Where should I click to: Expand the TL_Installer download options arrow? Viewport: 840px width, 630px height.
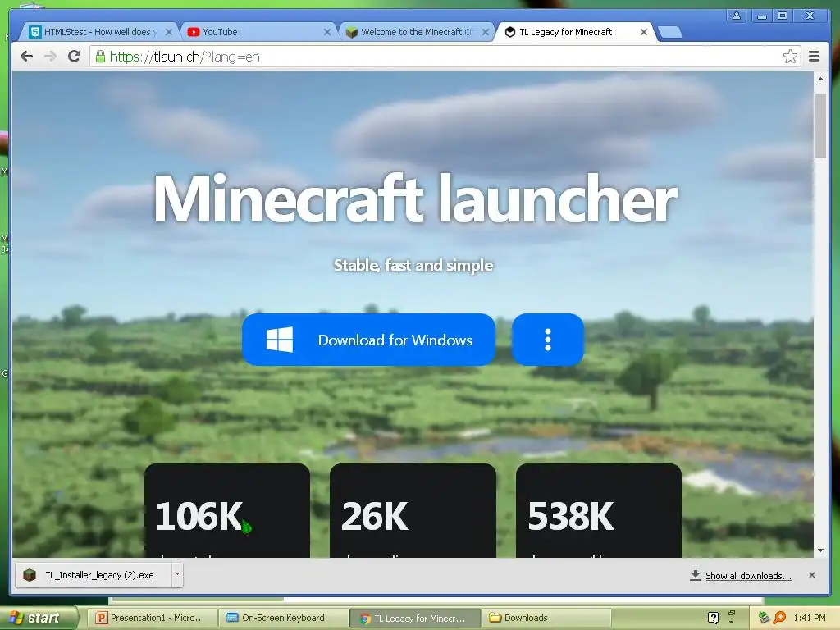pos(177,574)
